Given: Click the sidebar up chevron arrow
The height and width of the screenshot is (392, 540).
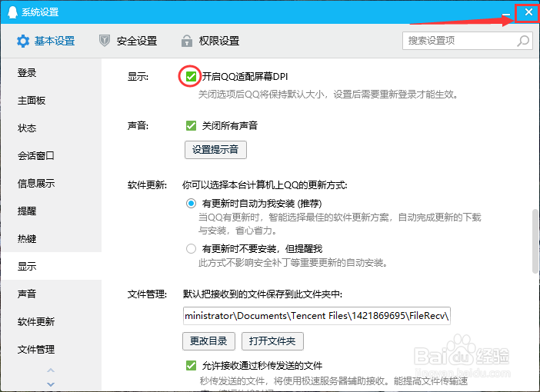Looking at the screenshot, I should (x=51, y=370).
